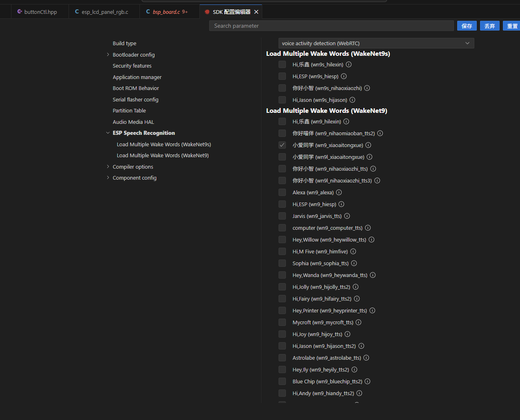
Task: Show info for Sophia (wn9_sophia_tts)
Action: pos(354,263)
